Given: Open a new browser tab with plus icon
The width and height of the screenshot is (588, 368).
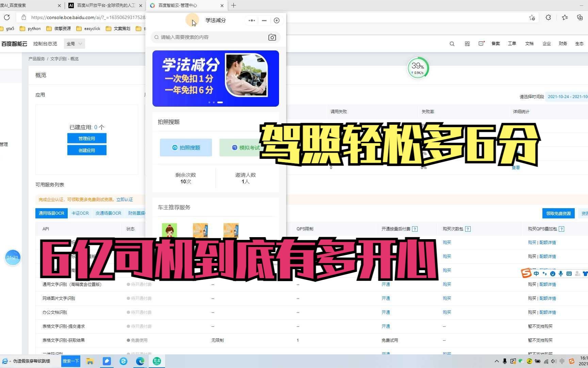Looking at the screenshot, I should (x=234, y=5).
